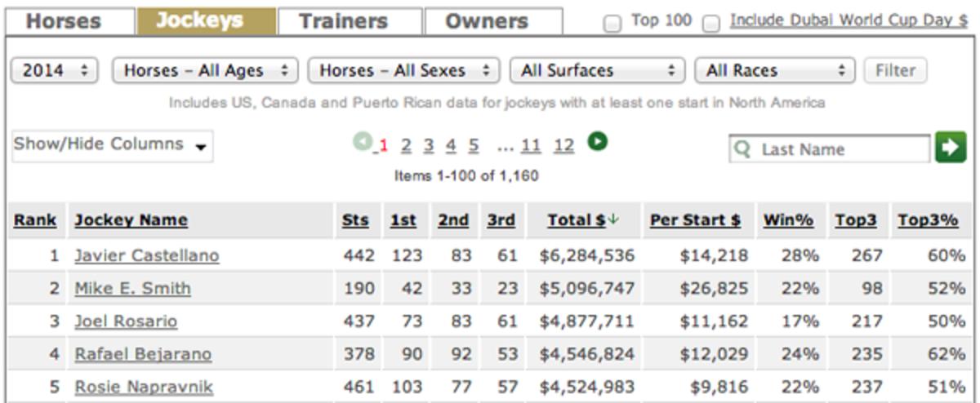980x403 pixels.
Task: Click the greyed previous page arrow
Action: click(x=363, y=144)
